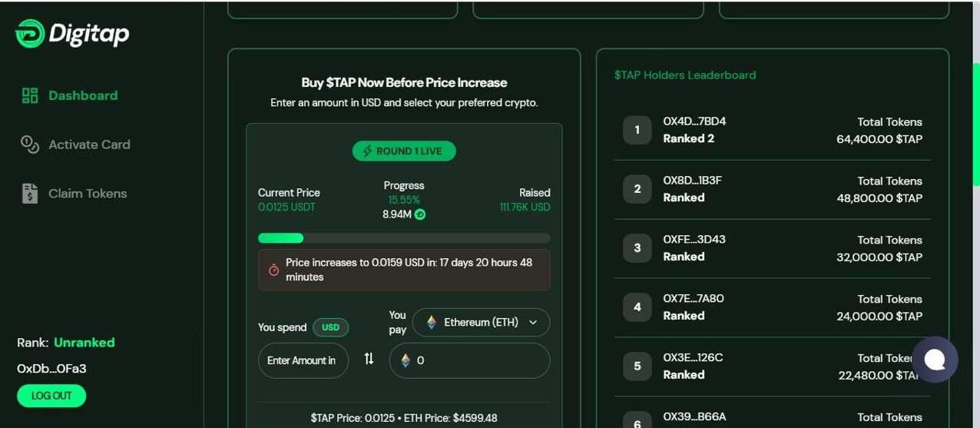The width and height of the screenshot is (980, 428).
Task: Click the stopwatch icon in price notice
Action: (x=273, y=270)
